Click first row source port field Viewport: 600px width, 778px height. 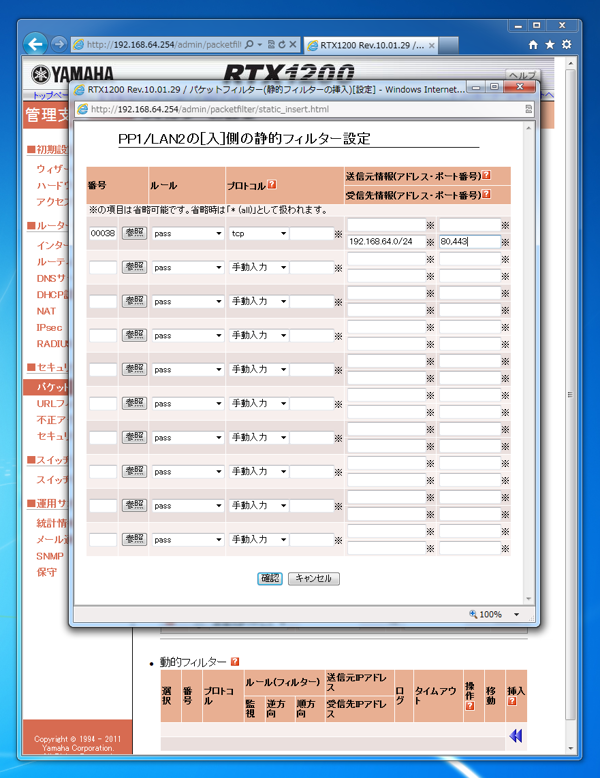[470, 225]
